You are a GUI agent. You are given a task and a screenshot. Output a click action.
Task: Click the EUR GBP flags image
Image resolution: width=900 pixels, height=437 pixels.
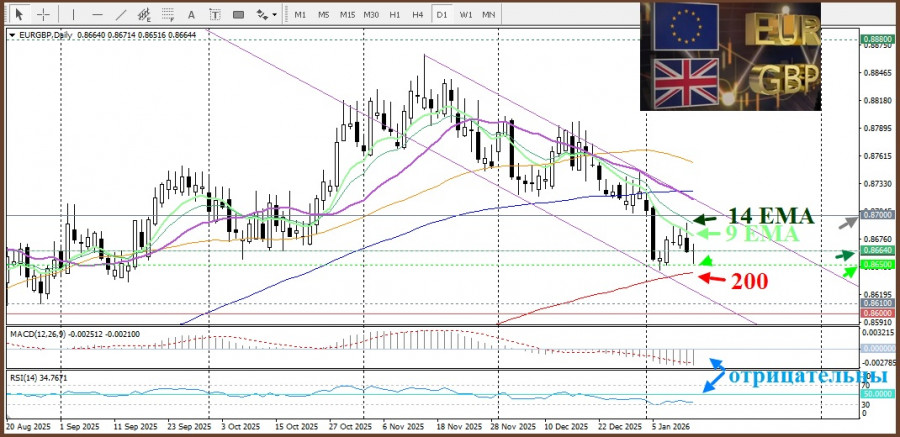click(x=731, y=56)
